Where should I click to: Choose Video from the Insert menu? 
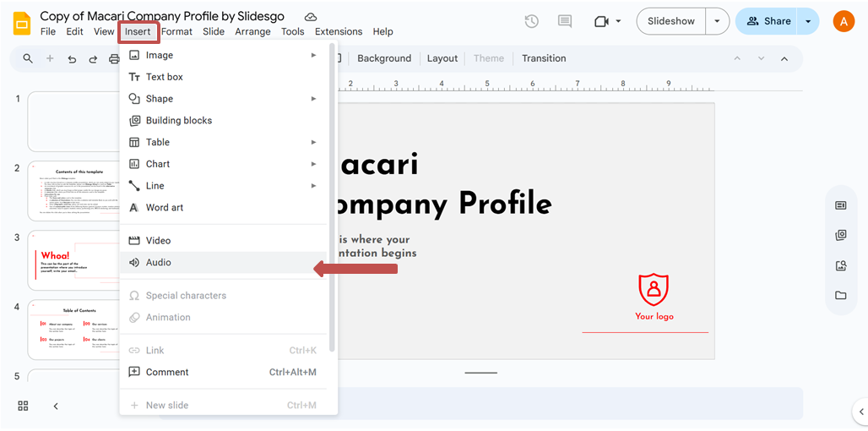223,240
